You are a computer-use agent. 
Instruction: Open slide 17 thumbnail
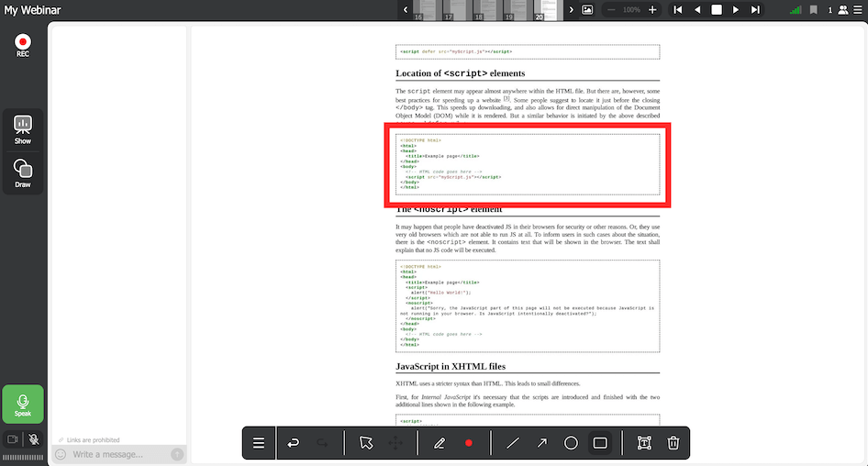click(458, 10)
